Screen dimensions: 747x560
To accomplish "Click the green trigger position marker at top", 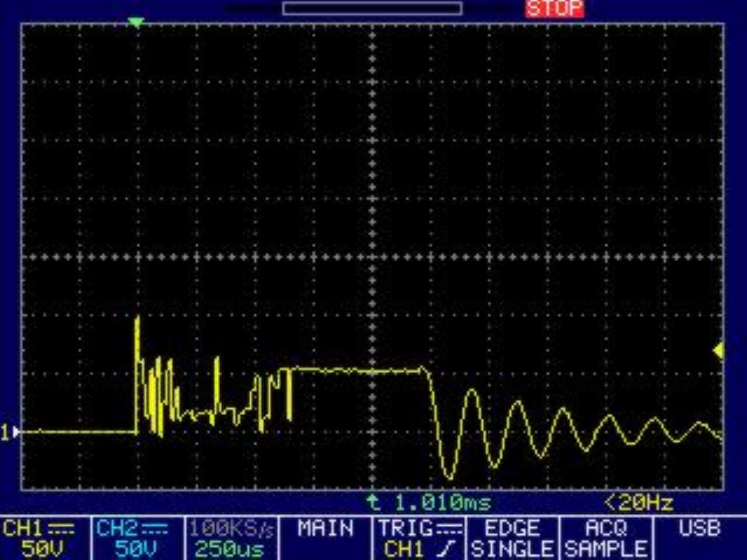I will tap(135, 22).
